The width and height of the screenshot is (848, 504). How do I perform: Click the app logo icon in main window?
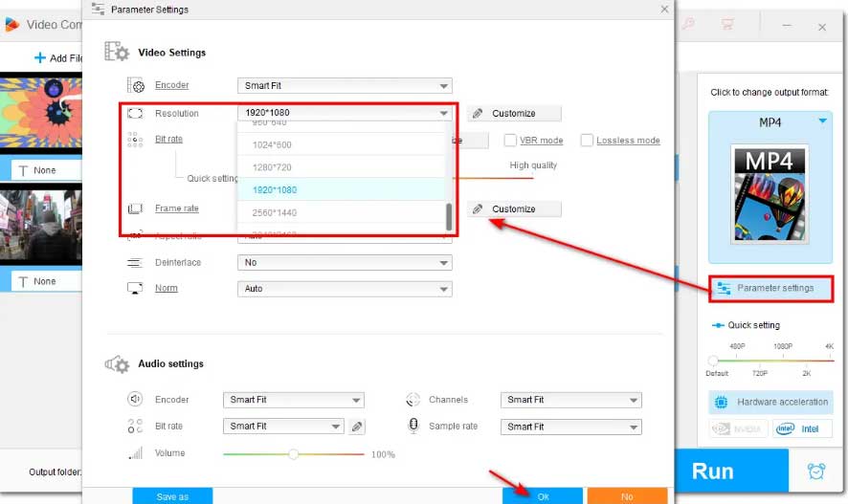click(x=11, y=24)
